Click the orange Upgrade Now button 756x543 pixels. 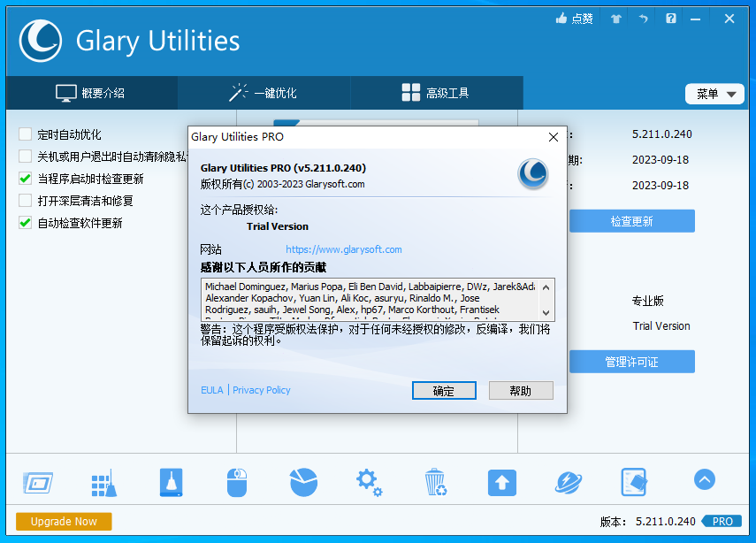(64, 522)
